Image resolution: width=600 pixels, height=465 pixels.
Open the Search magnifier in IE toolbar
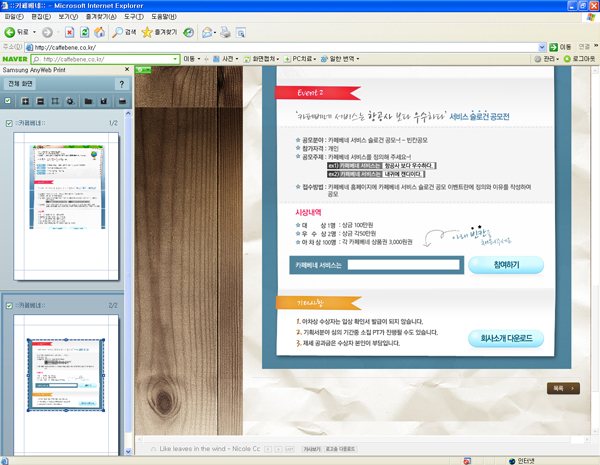[x=124, y=33]
